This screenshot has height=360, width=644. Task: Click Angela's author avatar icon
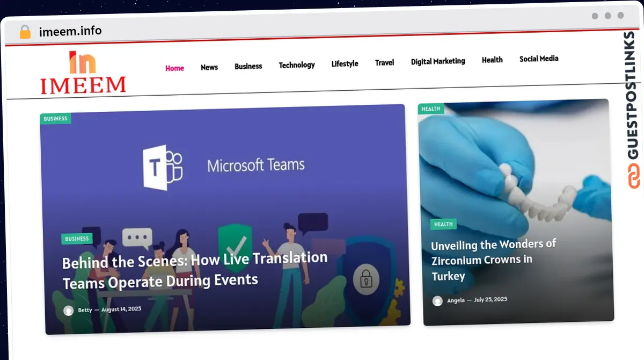point(438,301)
